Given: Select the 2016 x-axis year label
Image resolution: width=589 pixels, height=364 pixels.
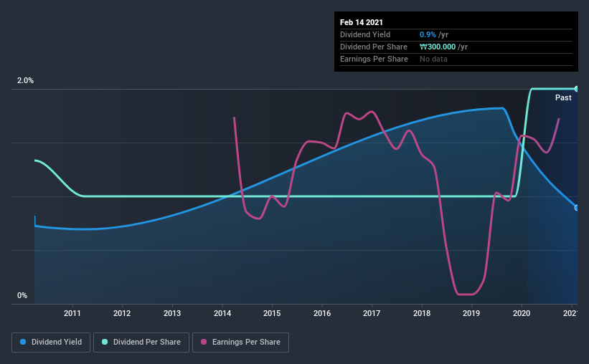Looking at the screenshot, I should click(322, 313).
